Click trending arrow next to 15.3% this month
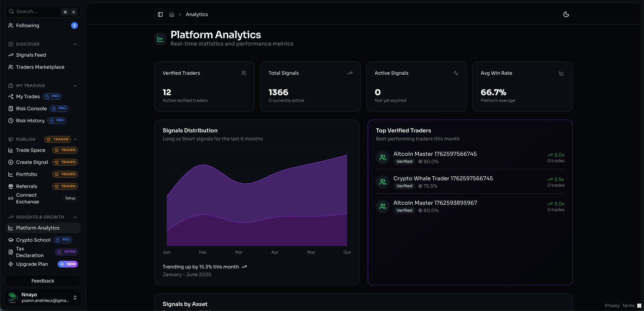This screenshot has width=644, height=311. pos(244,267)
